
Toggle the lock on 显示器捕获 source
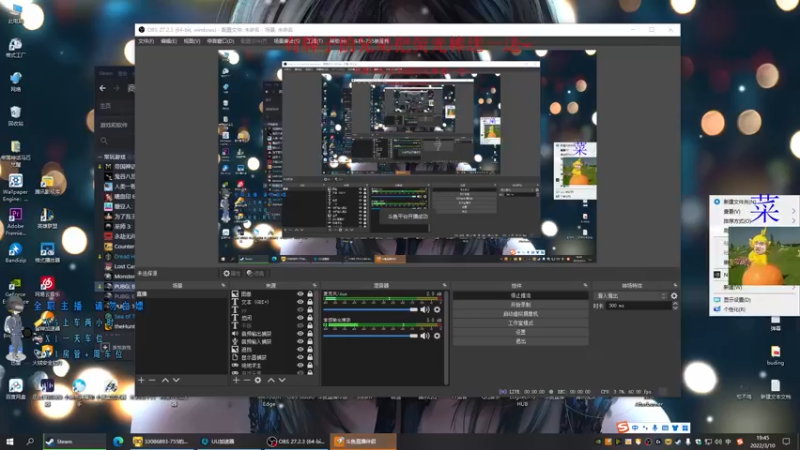[x=310, y=357]
